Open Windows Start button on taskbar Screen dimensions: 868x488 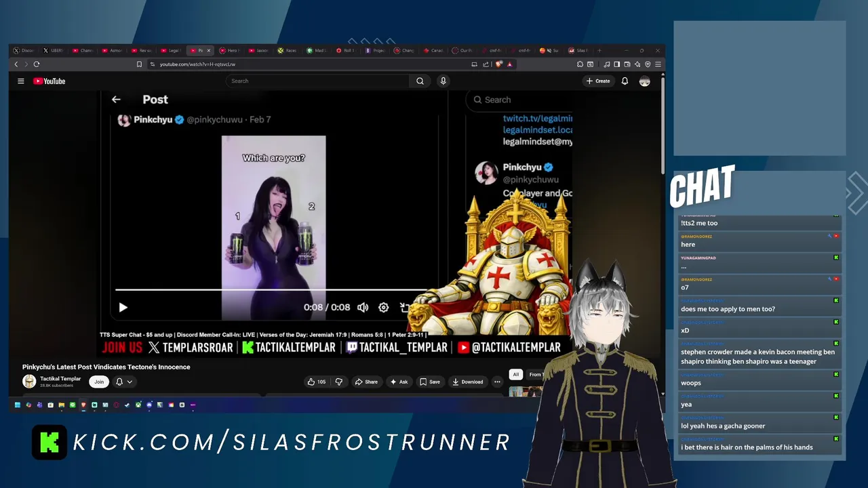coord(18,405)
